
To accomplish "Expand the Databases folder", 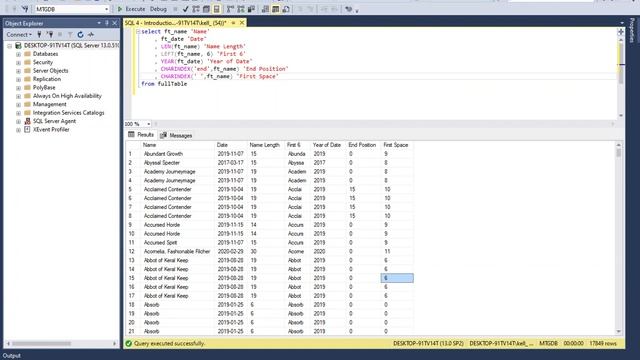I will point(18,54).
